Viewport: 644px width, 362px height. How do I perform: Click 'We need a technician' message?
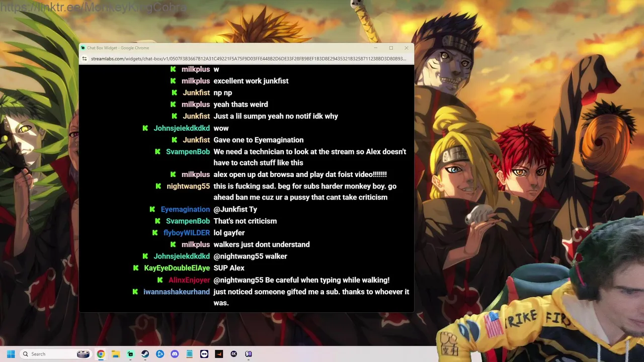(x=310, y=157)
